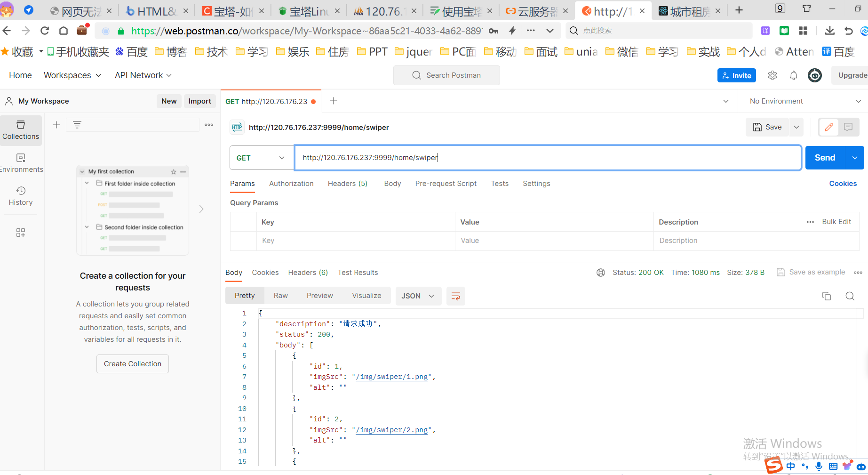Click the HTTP request type icon

[237, 127]
